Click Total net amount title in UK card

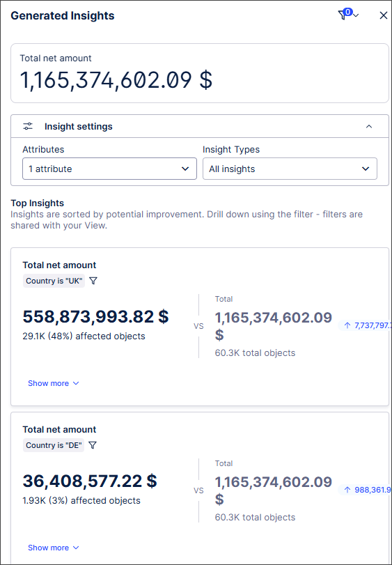(x=59, y=265)
